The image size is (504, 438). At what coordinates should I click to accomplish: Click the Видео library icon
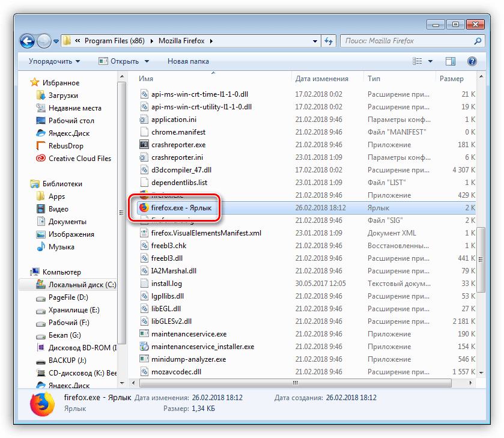click(41, 208)
